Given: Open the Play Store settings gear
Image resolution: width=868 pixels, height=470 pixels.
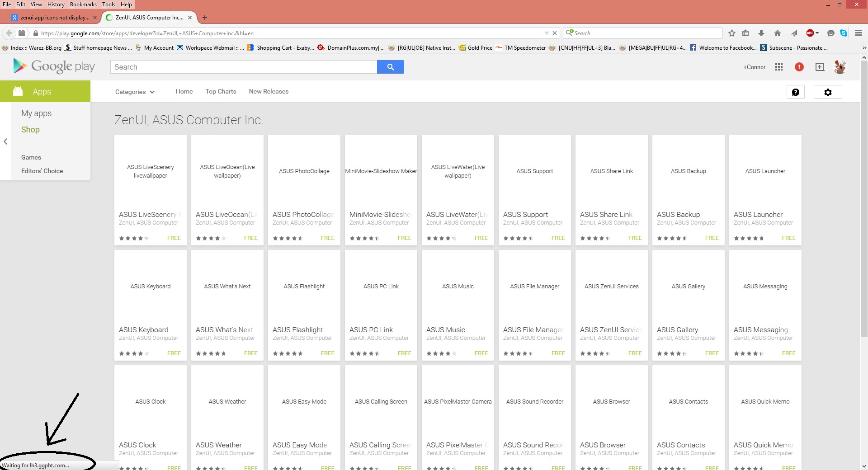Looking at the screenshot, I should tap(828, 92).
